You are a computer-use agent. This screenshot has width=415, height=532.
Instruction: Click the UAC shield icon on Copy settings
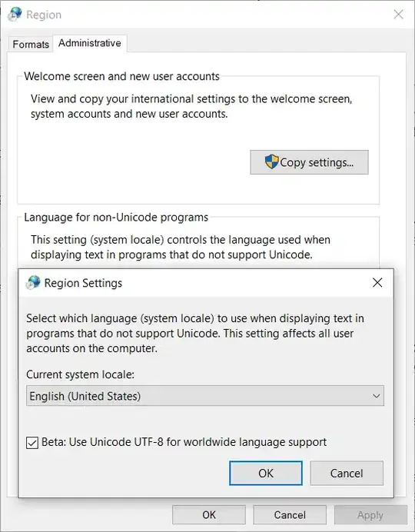(271, 162)
